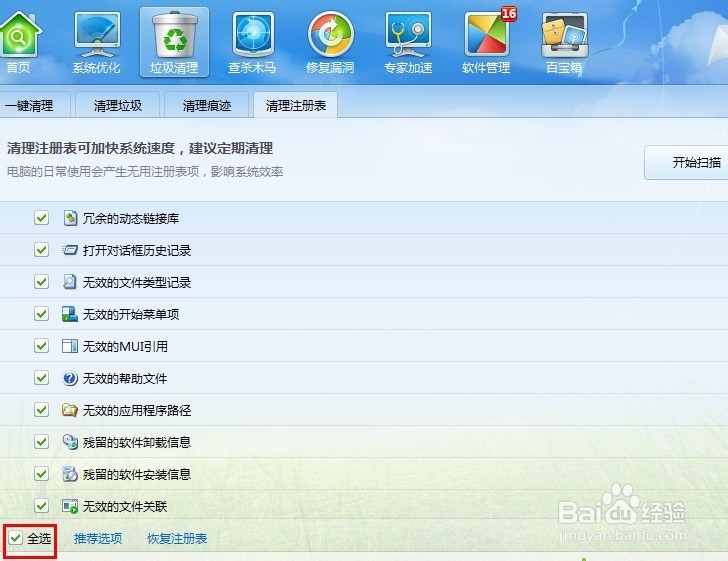
Task: Uncheck 无效的帮助文件 checkbox
Action: click(41, 378)
